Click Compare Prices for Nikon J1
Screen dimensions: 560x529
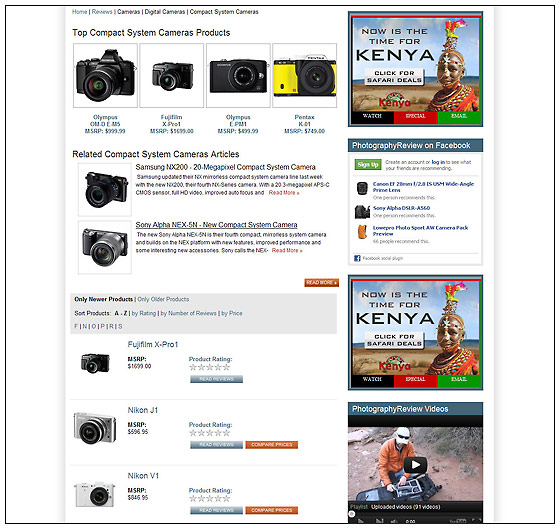pyautogui.click(x=272, y=445)
